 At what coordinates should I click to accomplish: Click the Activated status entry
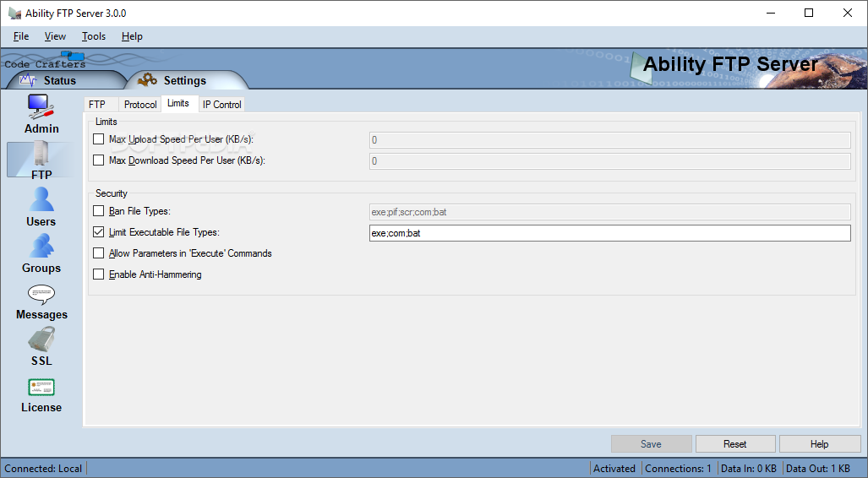(x=614, y=469)
